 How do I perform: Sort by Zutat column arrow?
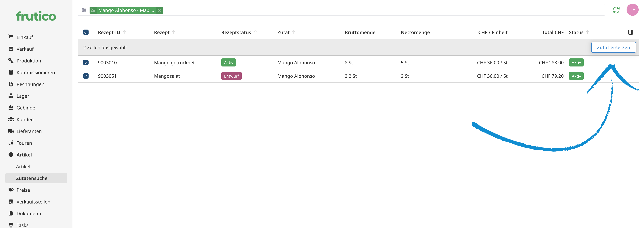pos(294,32)
